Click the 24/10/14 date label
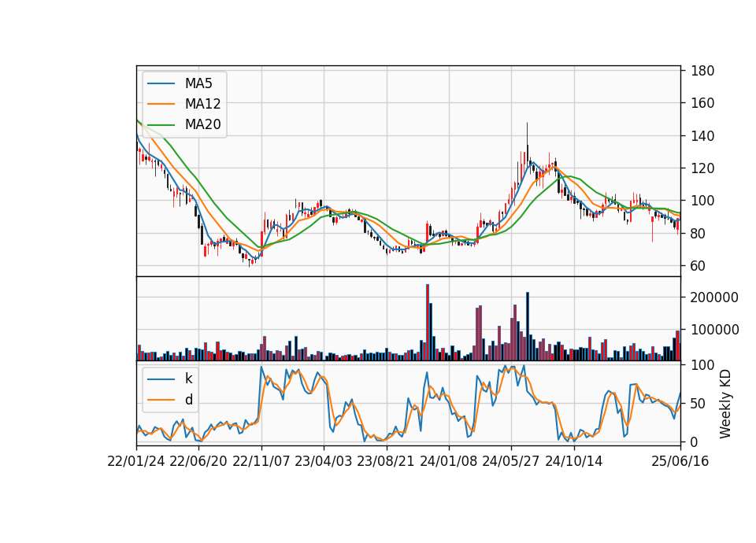 tap(574, 461)
